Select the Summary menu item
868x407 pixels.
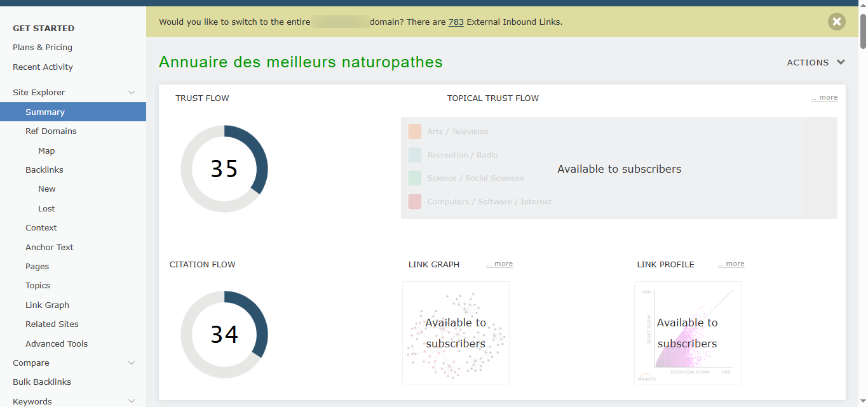tap(45, 112)
